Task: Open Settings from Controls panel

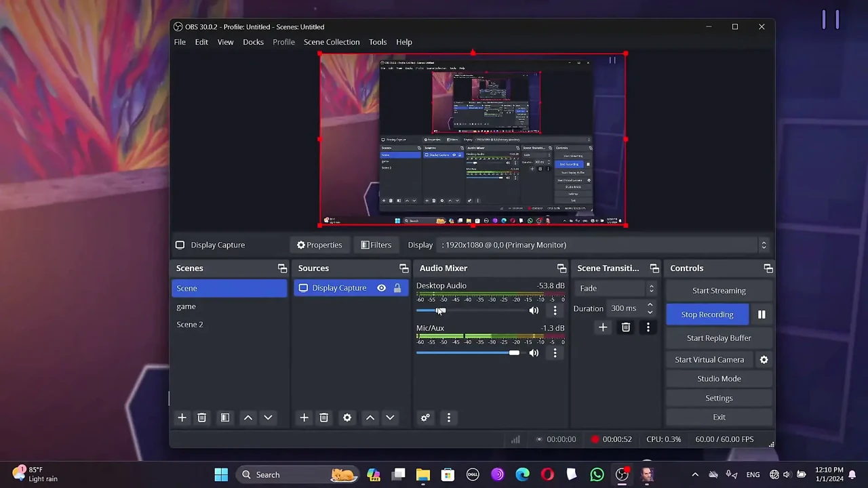Action: tap(719, 398)
